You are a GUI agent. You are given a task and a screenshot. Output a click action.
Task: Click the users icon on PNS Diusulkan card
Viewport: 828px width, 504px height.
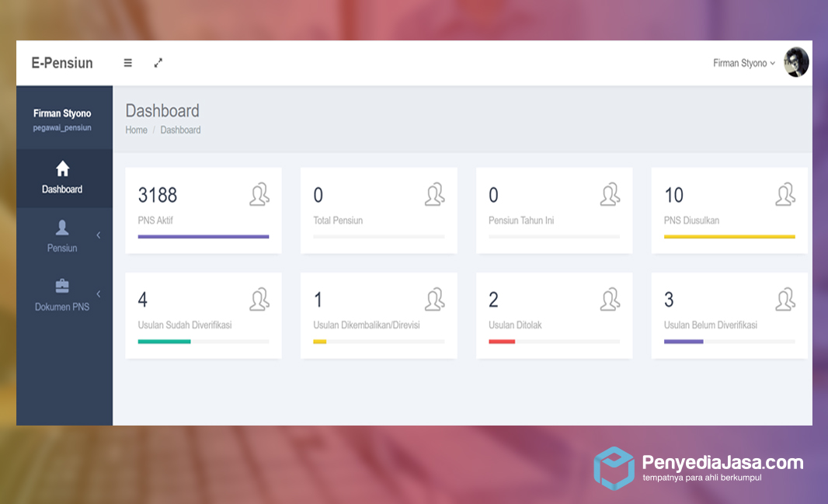click(785, 194)
